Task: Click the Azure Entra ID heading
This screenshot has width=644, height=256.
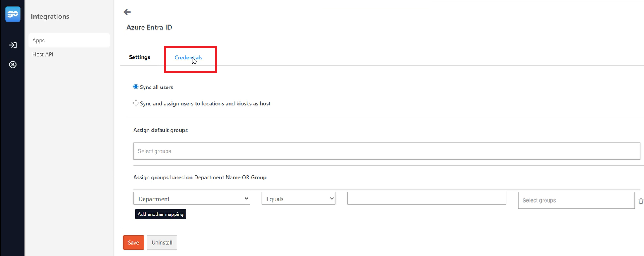Action: [x=149, y=28]
